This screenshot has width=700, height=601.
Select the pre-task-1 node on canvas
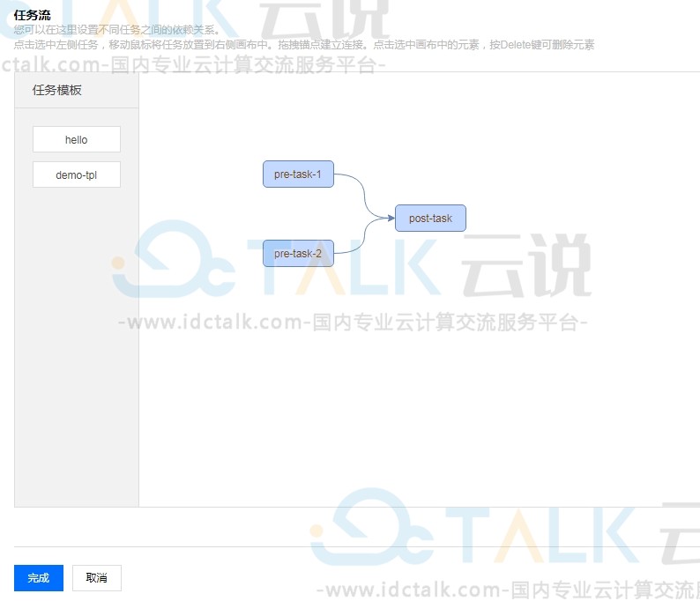click(x=298, y=174)
